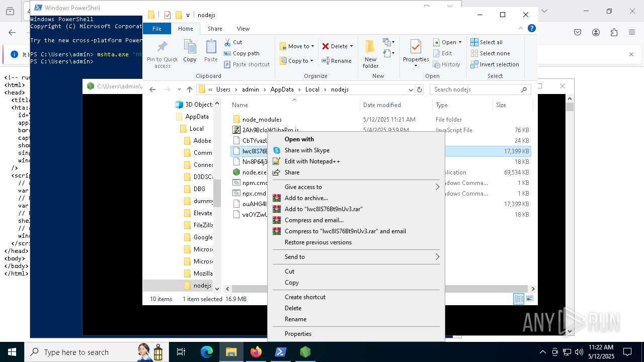
Task: Open recent locations dropdown arrow
Action: 179,89
